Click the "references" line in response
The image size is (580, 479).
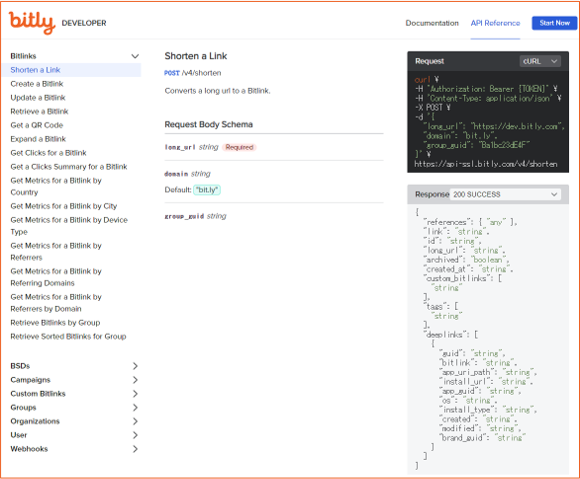coord(471,222)
